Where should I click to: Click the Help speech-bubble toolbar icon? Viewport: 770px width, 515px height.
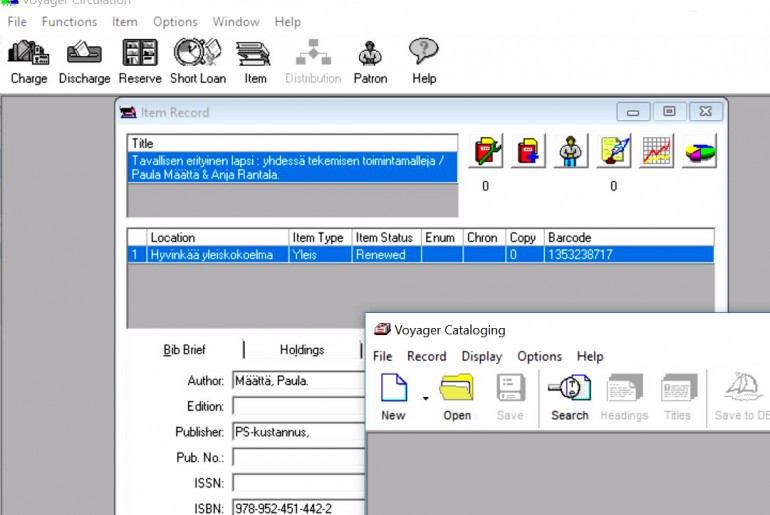(423, 51)
